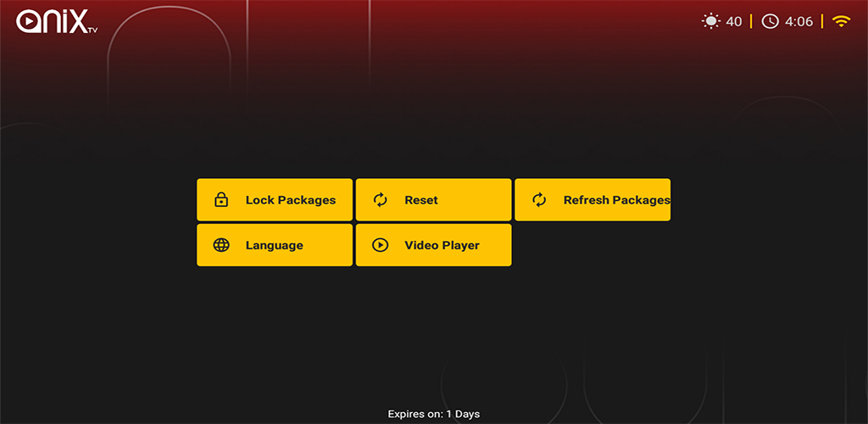Click the clock icon in status bar
This screenshot has width=868, height=424.
pyautogui.click(x=770, y=21)
